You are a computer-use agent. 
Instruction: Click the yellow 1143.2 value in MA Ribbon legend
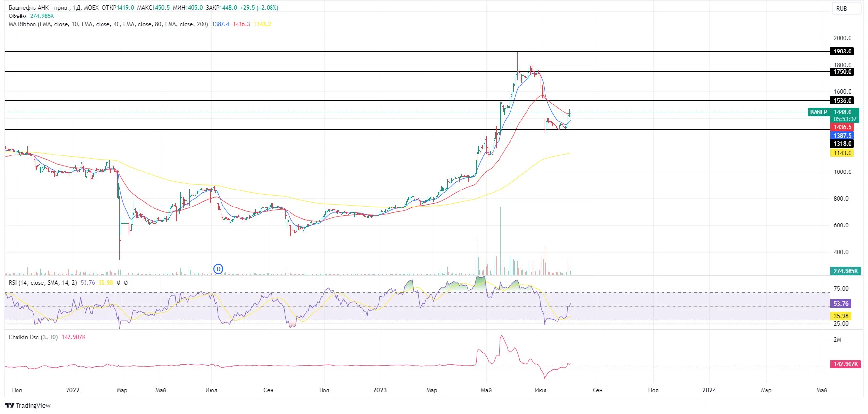tap(262, 24)
